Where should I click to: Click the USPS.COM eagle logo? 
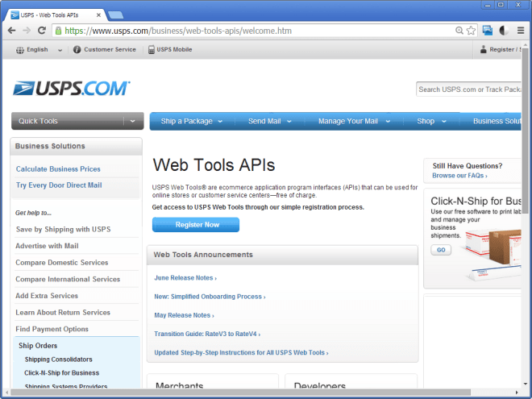click(71, 89)
